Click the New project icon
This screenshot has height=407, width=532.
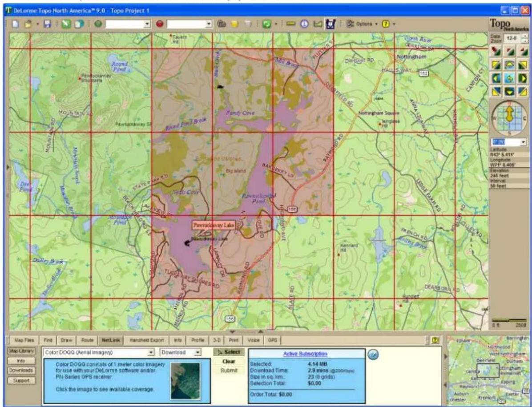coord(15,24)
